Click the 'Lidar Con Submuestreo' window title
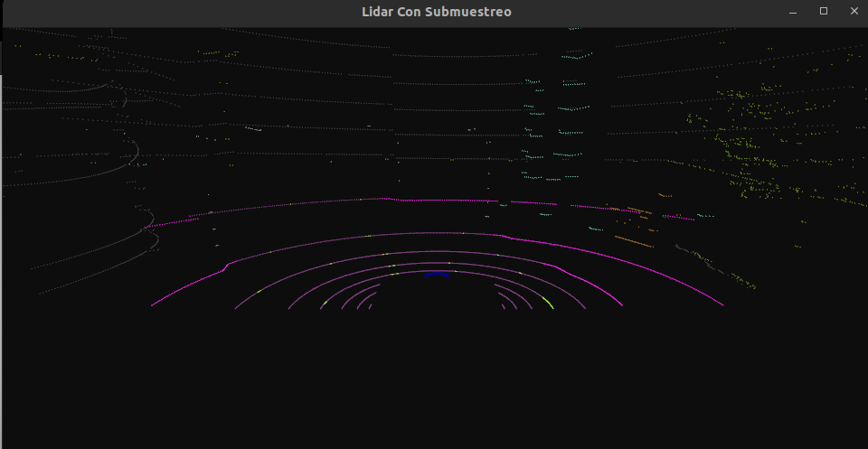The height and width of the screenshot is (449, 868). 437,12
